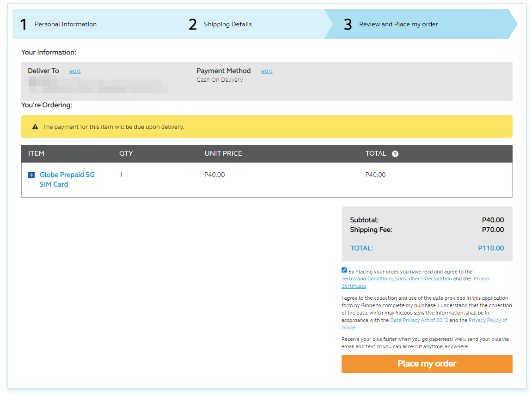Click the Place my order button

427,364
